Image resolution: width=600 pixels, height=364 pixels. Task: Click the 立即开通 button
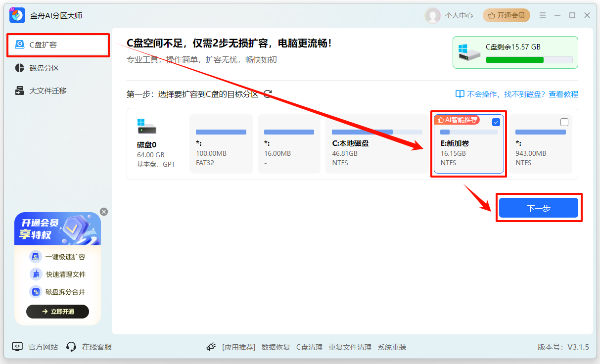point(57,312)
